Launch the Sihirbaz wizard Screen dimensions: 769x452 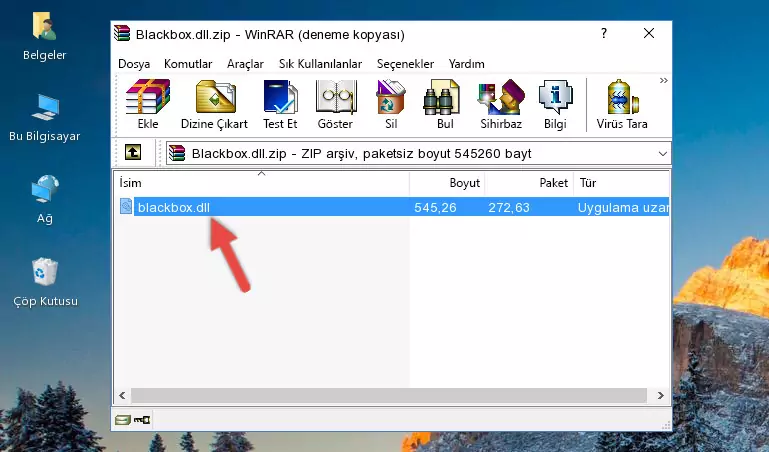[x=501, y=97]
